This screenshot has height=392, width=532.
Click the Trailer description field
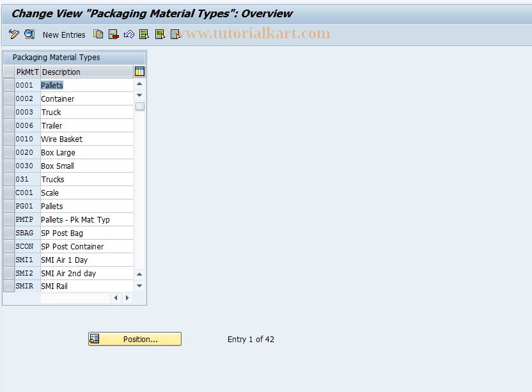pyautogui.click(x=87, y=125)
